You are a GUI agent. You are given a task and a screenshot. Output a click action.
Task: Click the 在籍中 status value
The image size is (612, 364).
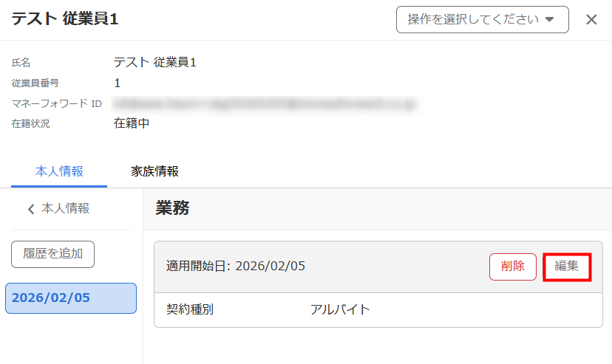coord(132,123)
